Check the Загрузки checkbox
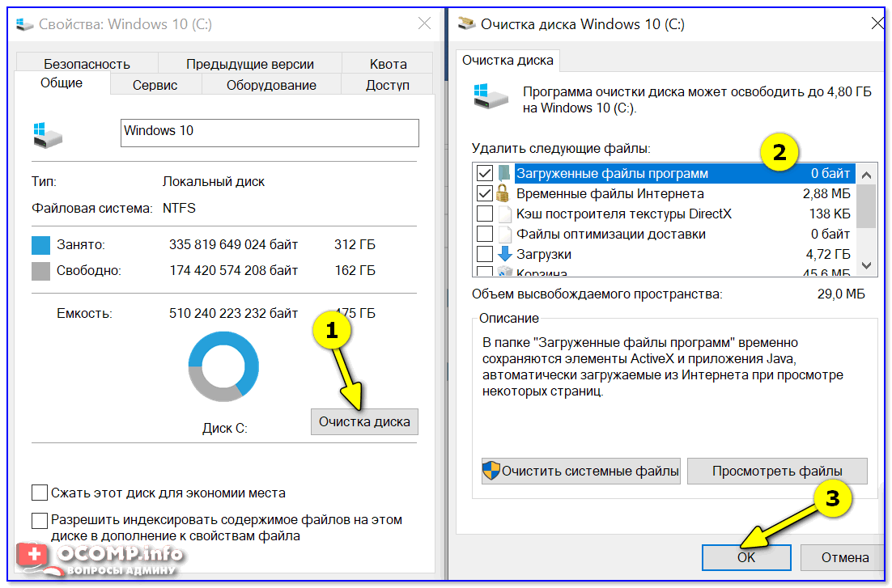Image resolution: width=892 pixels, height=588 pixels. click(x=485, y=254)
